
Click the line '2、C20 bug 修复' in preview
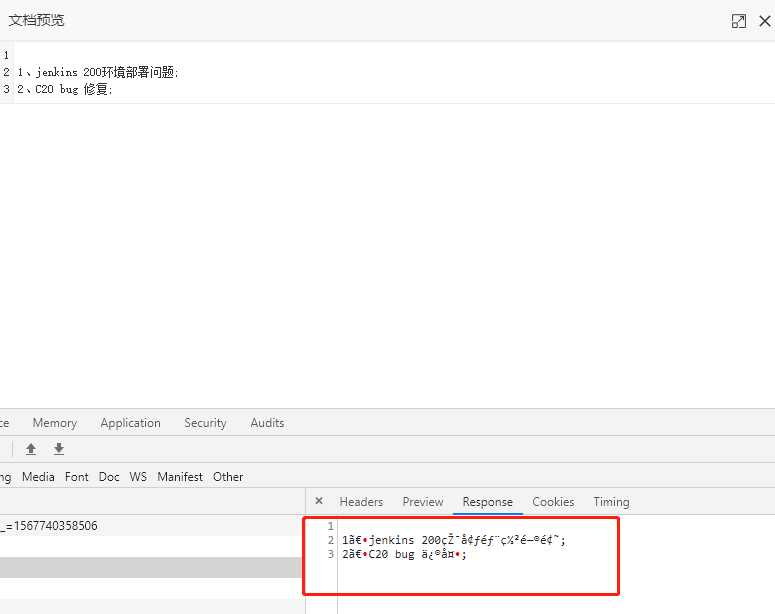point(65,89)
